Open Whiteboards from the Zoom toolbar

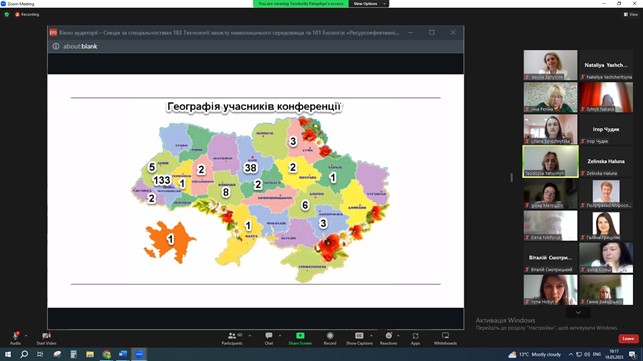(x=445, y=338)
